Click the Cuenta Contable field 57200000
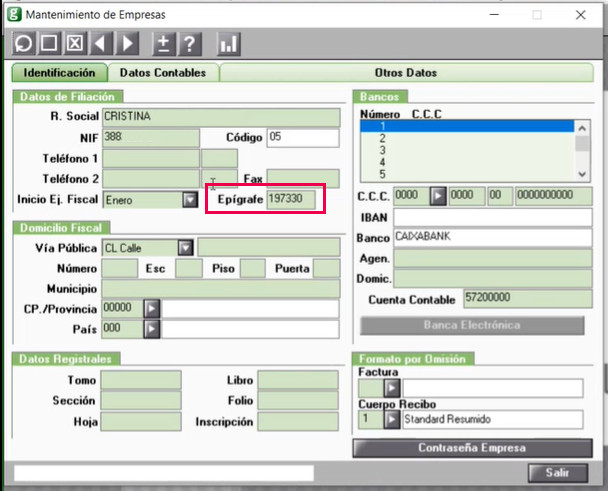The image size is (608, 491). click(x=528, y=299)
